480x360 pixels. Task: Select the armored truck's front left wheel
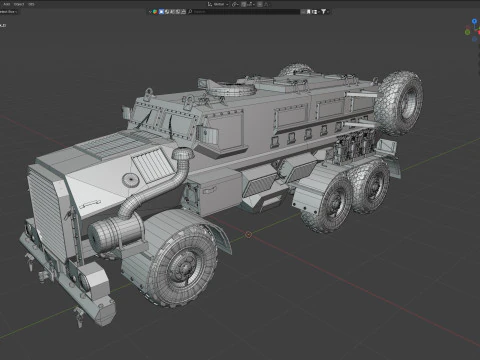(x=183, y=266)
